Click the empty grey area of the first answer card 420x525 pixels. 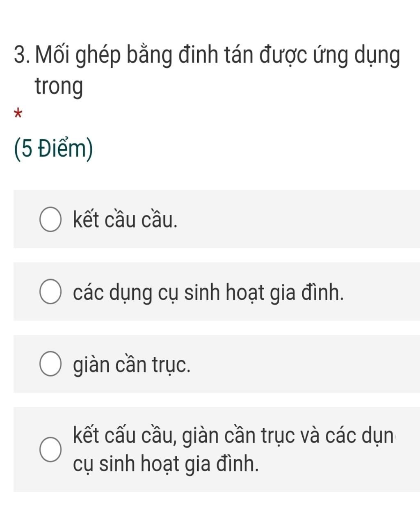click(x=299, y=219)
